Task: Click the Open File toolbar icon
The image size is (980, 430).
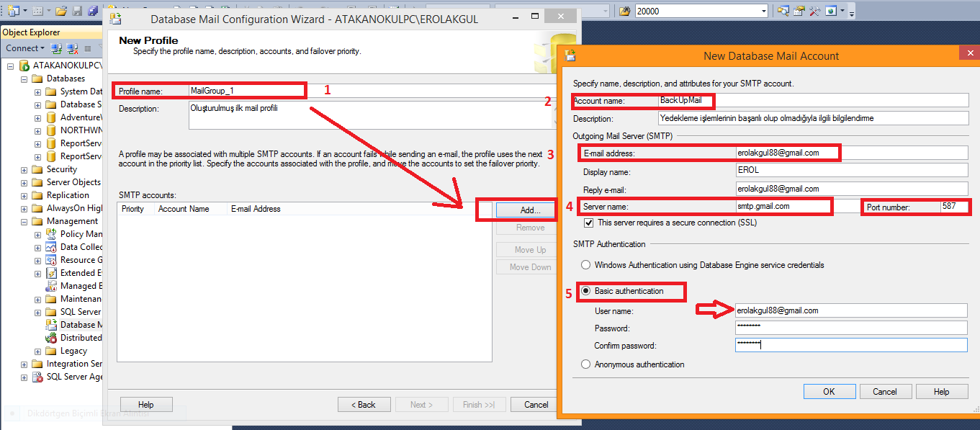Action: 61,11
